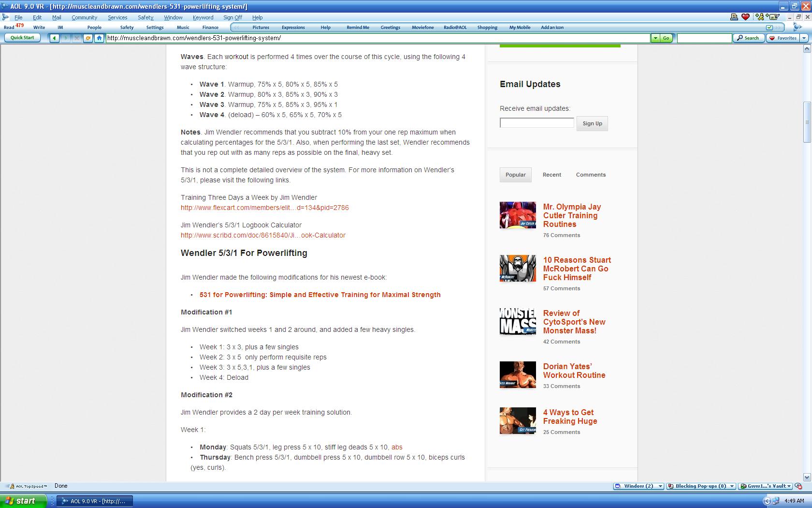Screen dimensions: 812x508
Task: Stop page loading with the X icon
Action: coord(77,38)
